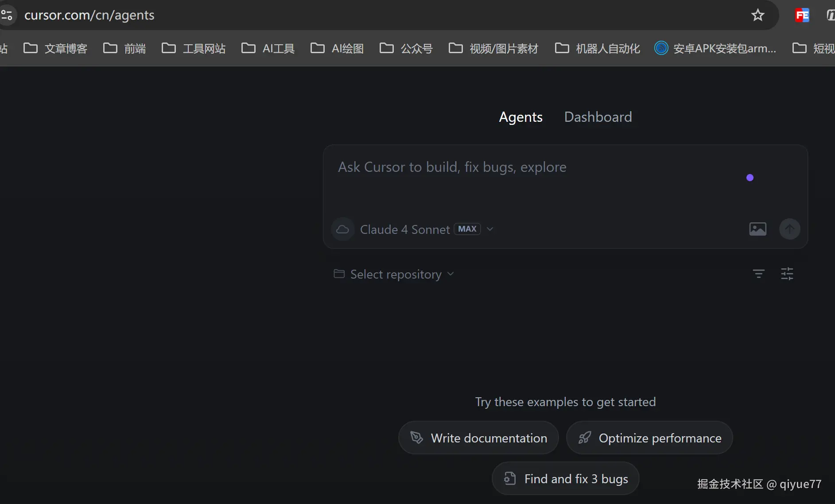Choose the Find and fix 3 bugs example
Screen dimensions: 835x504
[x=565, y=479]
